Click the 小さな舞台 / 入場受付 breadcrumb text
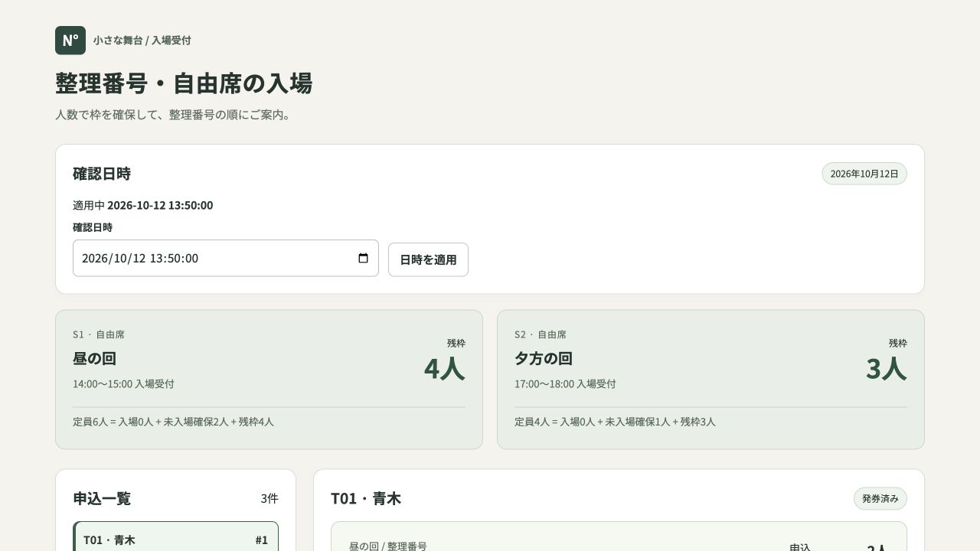 pos(142,41)
